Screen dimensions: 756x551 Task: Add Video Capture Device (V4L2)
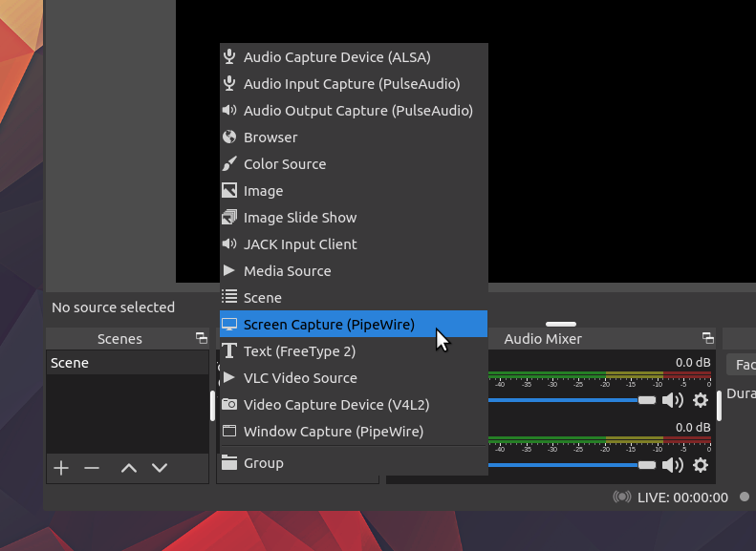coord(354,405)
